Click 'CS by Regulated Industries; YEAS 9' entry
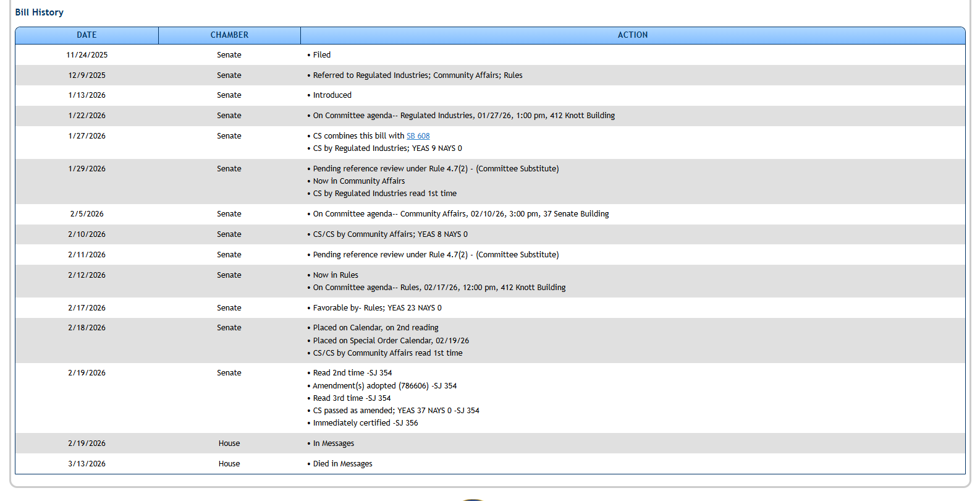This screenshot has width=980, height=501. [x=387, y=148]
